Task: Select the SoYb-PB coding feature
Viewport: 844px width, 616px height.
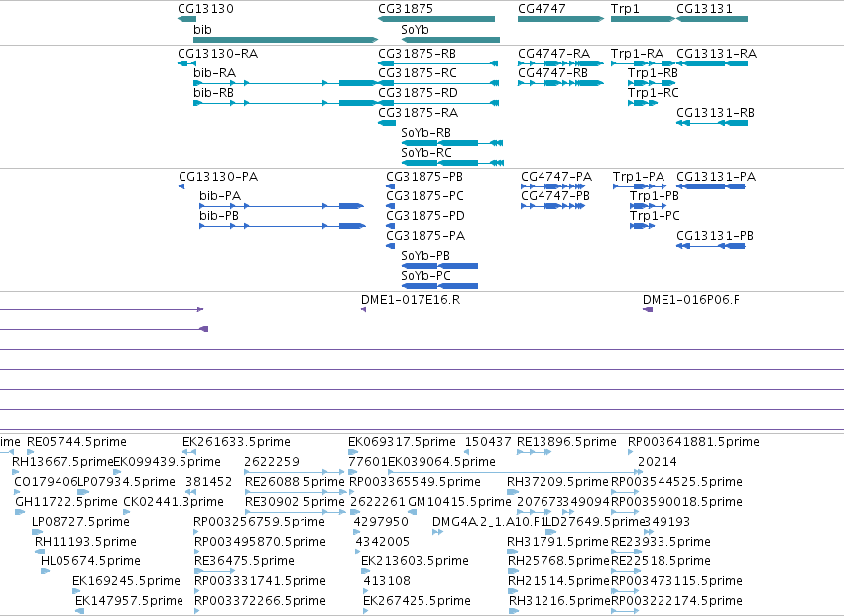Action: point(439,266)
